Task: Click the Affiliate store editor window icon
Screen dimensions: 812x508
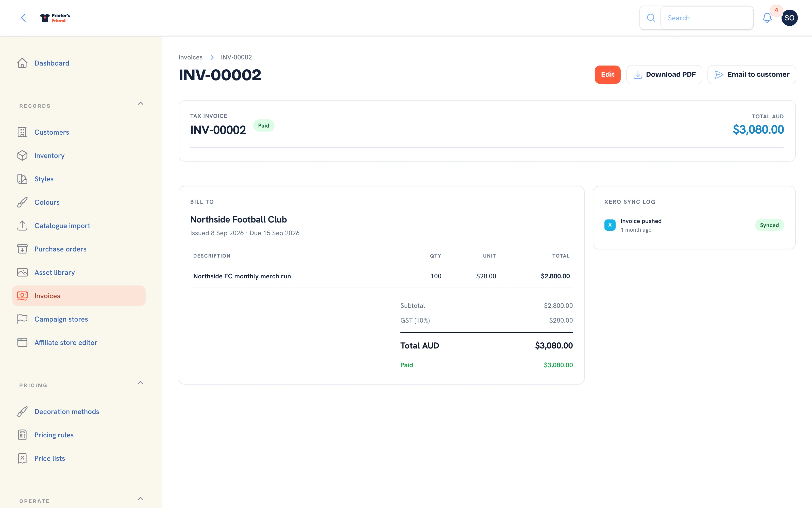Action: [22, 342]
